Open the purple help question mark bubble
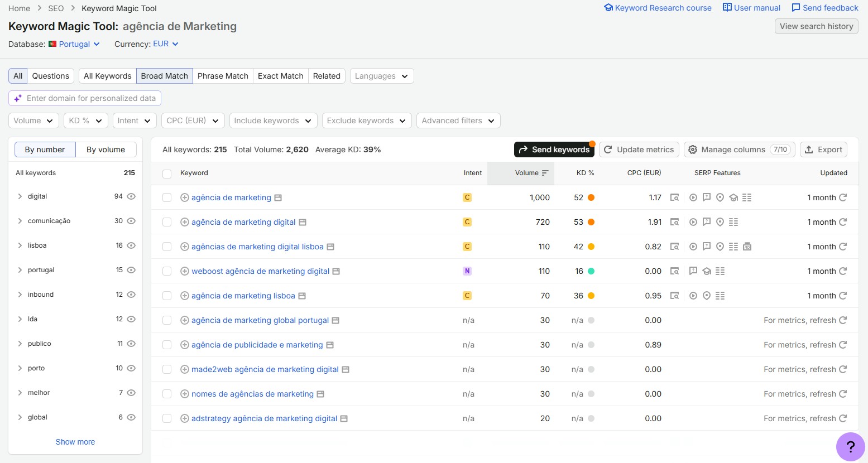The height and width of the screenshot is (463, 868). pyautogui.click(x=850, y=447)
